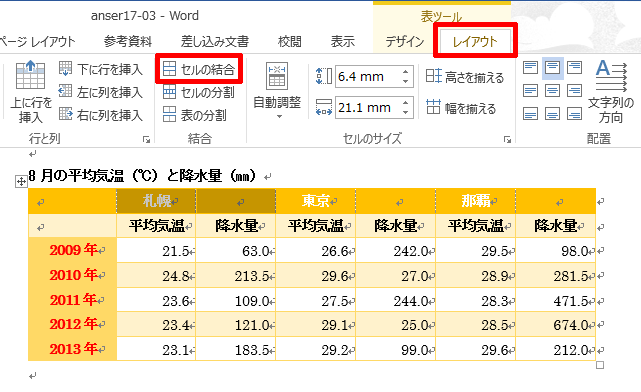Insert a column to the left (左に列を挿入)

[x=101, y=92]
